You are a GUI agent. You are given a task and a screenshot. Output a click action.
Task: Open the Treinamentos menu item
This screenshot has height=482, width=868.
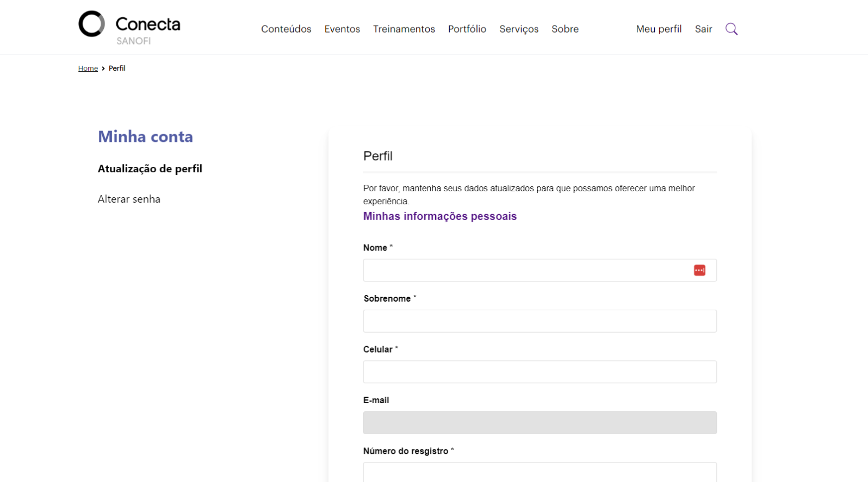tap(404, 29)
